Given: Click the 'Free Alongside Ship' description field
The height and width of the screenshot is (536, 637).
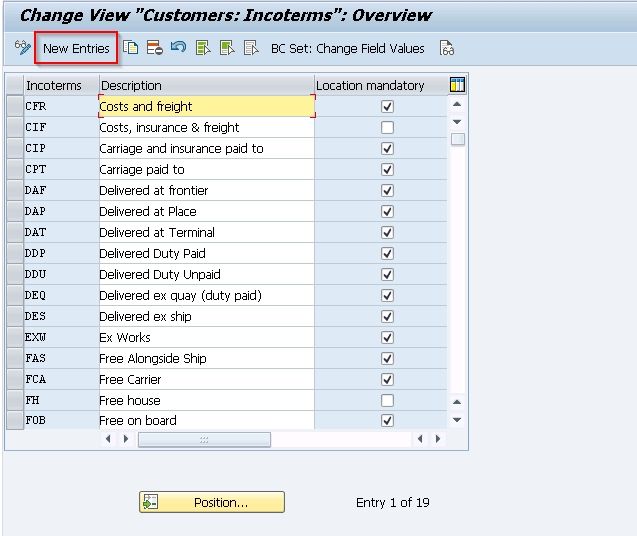Looking at the screenshot, I should [207, 358].
